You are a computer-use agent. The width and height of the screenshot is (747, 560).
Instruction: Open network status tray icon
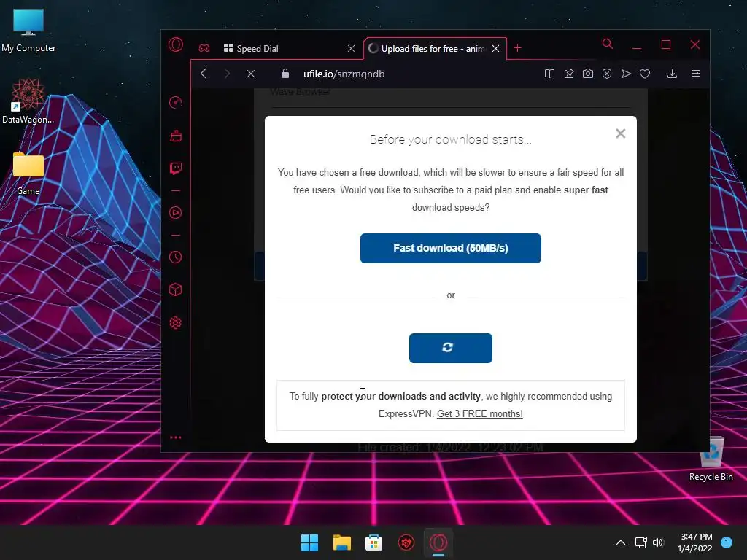click(640, 542)
